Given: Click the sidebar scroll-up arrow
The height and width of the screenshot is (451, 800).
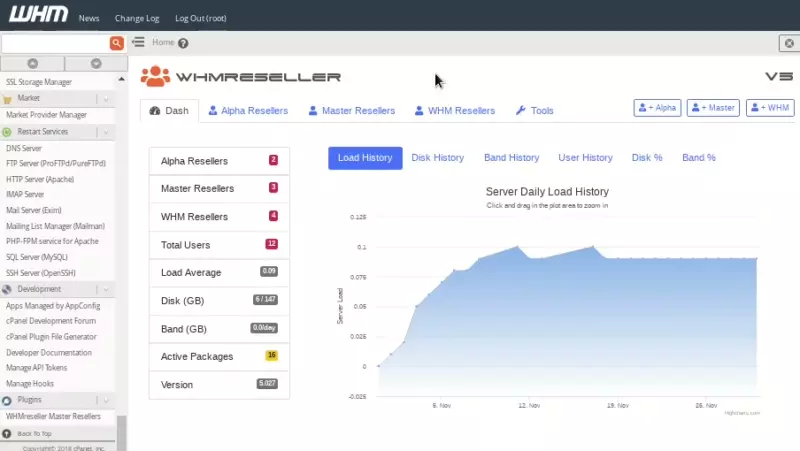Looking at the screenshot, I should pyautogui.click(x=121, y=79).
